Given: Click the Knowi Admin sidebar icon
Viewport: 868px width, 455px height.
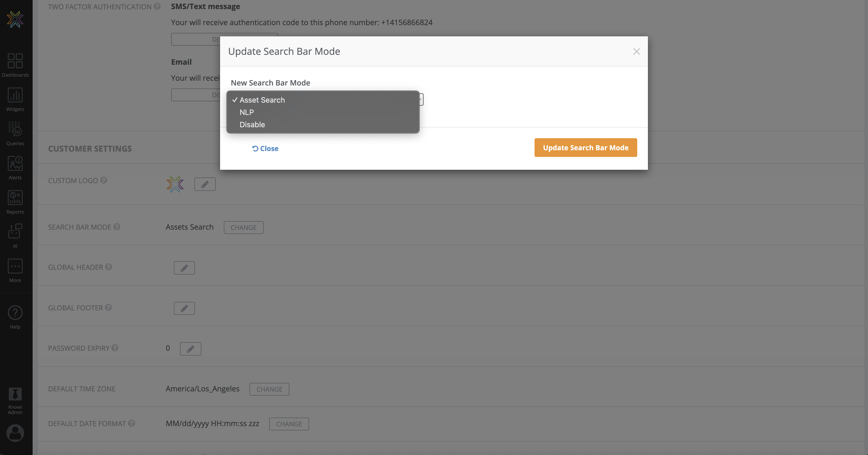Looking at the screenshot, I should click(15, 400).
